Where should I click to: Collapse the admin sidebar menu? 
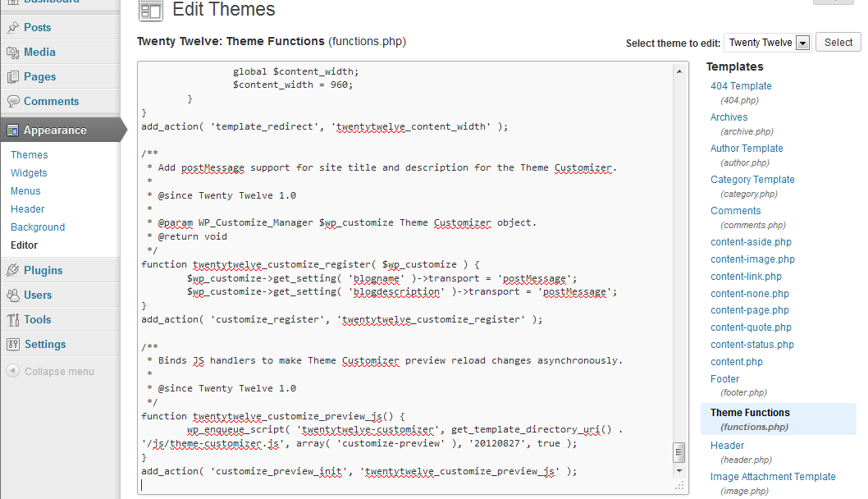point(51,371)
